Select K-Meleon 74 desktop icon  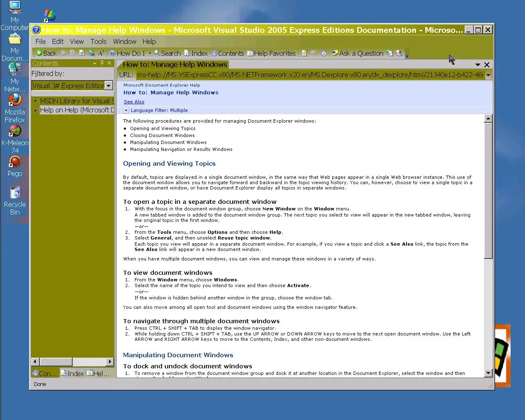(x=15, y=139)
